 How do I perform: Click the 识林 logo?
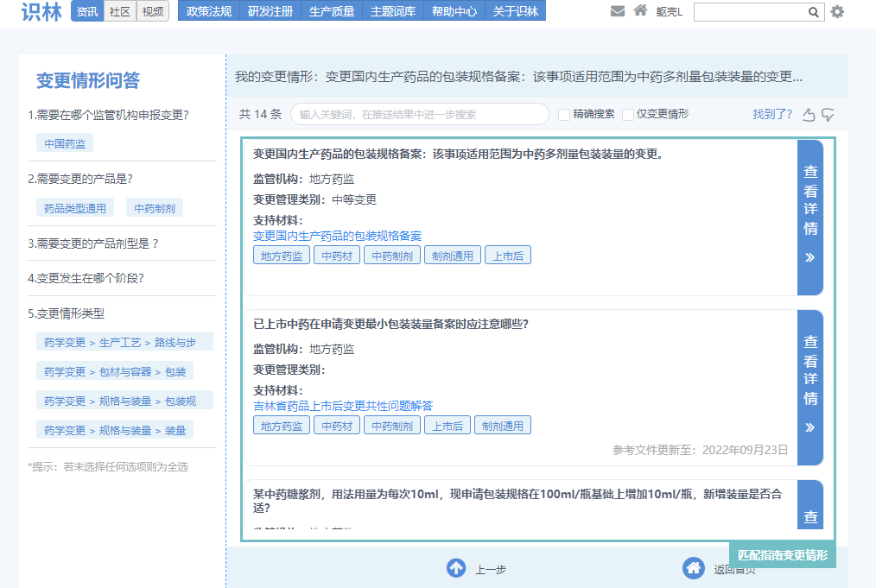click(x=41, y=11)
